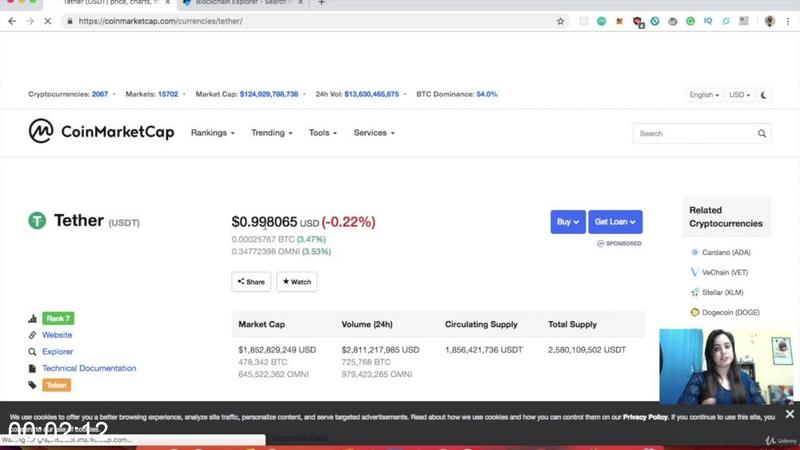
Task: Open the Get Loan dropdown button
Action: coord(615,222)
